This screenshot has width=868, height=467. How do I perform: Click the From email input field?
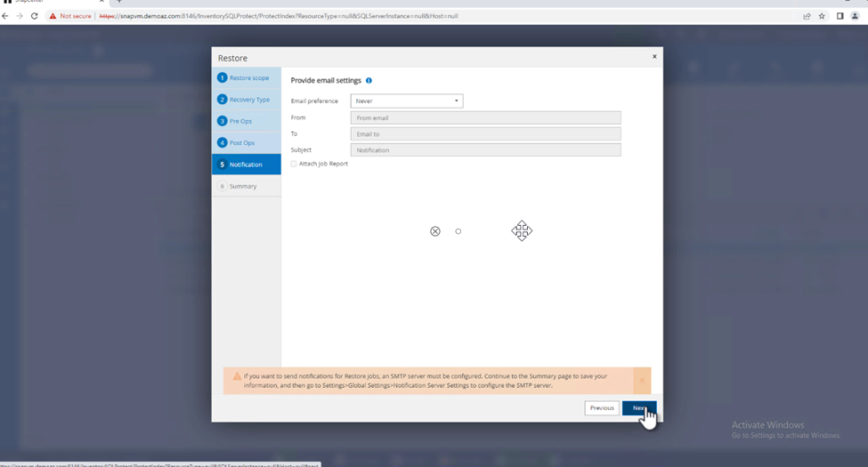[485, 117]
